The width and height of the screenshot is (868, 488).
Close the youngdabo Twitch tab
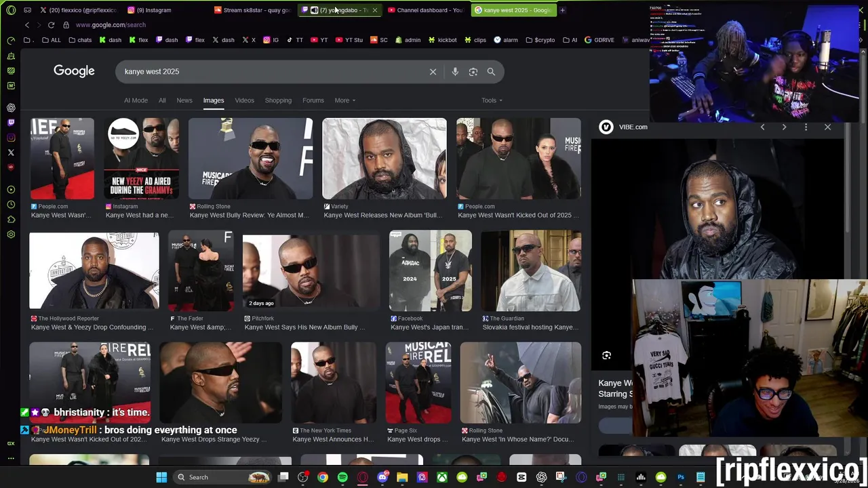[x=374, y=10]
